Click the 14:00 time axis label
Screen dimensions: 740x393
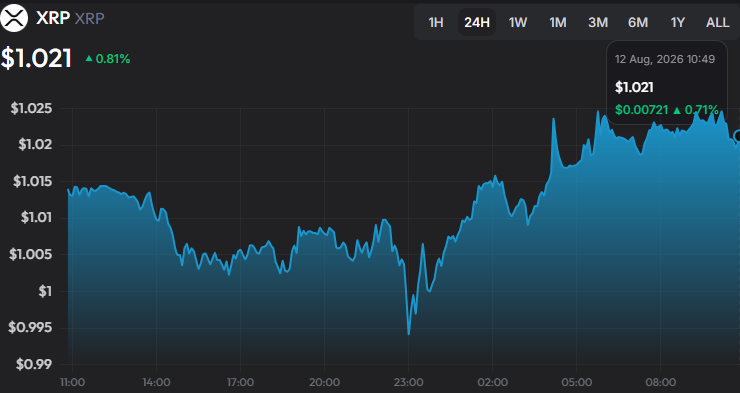(x=156, y=382)
